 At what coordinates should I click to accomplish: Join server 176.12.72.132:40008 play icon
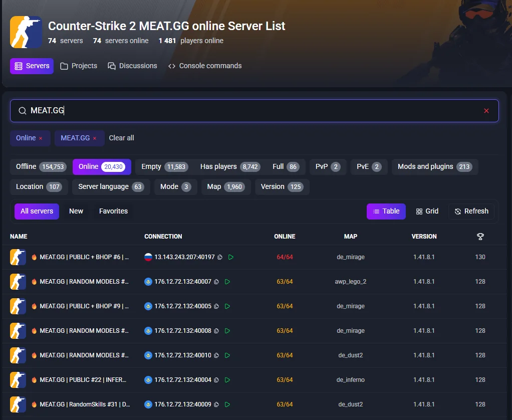pos(227,331)
